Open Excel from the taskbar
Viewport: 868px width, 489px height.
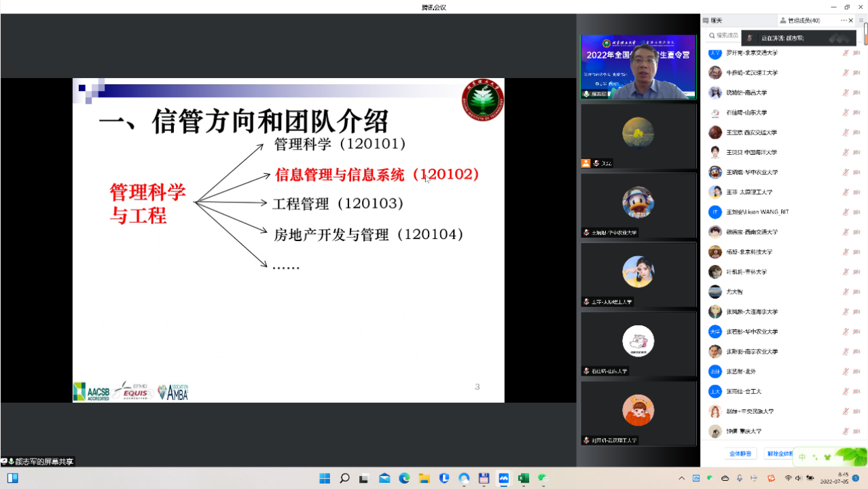(524, 478)
